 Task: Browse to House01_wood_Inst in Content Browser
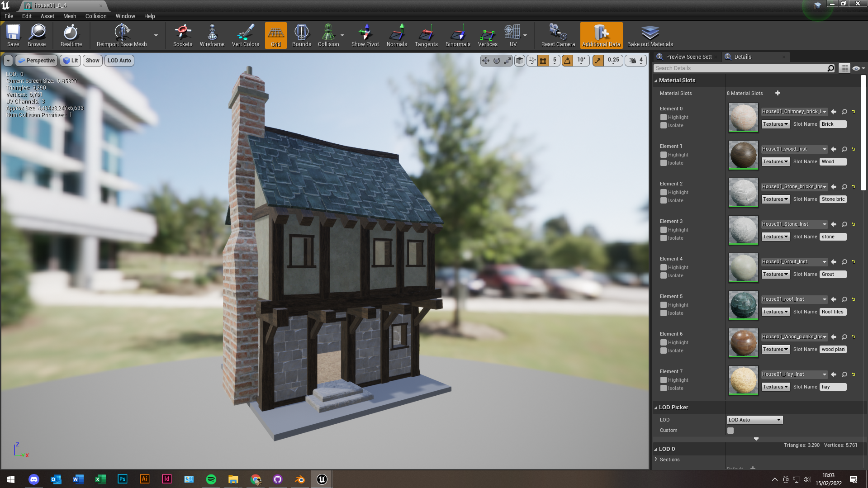[x=844, y=149]
